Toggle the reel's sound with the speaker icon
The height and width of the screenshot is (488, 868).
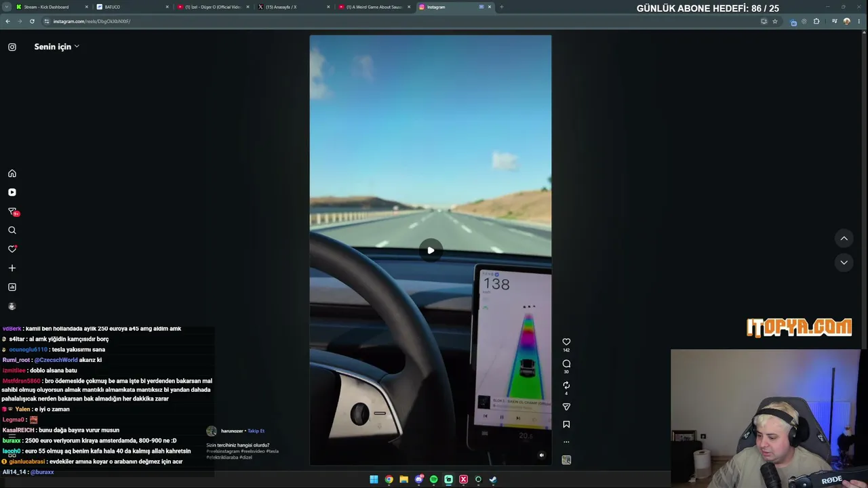point(541,455)
